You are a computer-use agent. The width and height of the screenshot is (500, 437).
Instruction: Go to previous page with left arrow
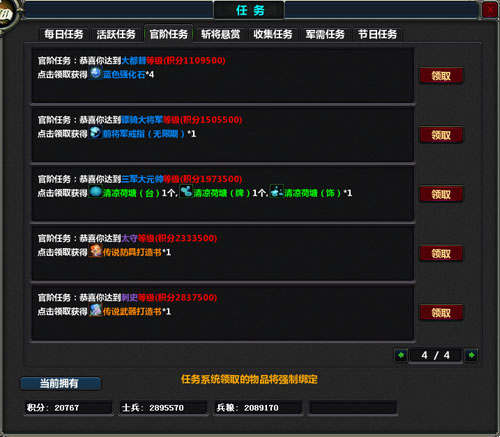401,355
